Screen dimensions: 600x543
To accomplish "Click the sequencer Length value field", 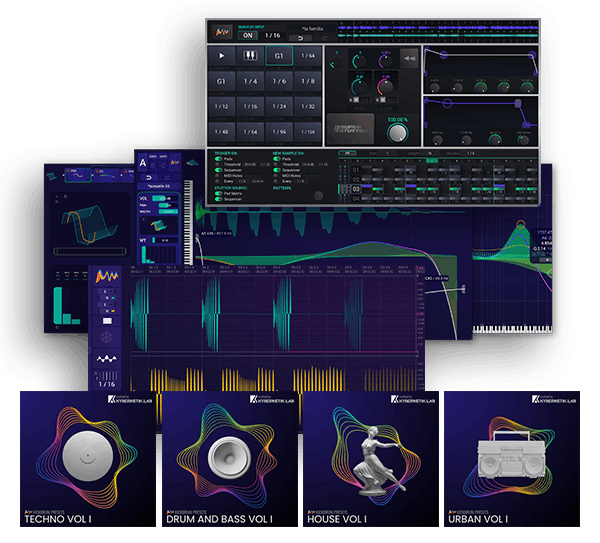I will (429, 153).
